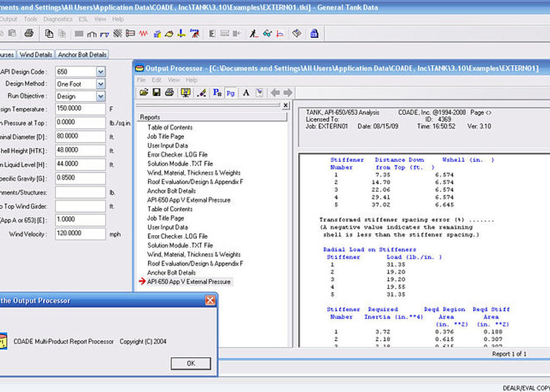
Task: Click the Wind Velocity input field
Action: (x=80, y=234)
